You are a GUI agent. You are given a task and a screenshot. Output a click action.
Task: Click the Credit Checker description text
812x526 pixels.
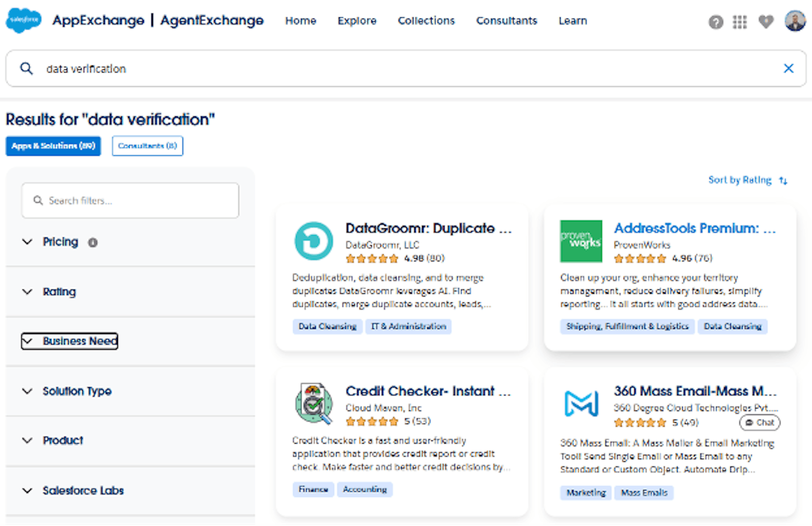click(x=401, y=454)
